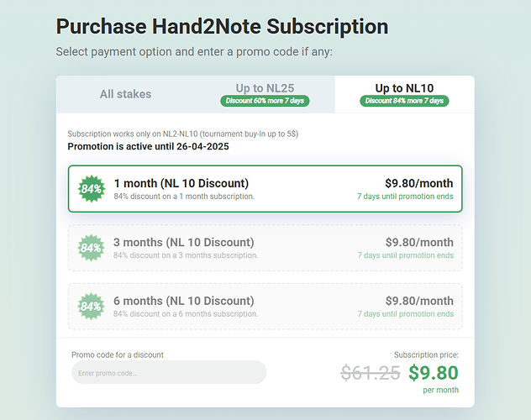531x420 pixels.
Task: Click the $9.80/month price on 6 months plan
Action: tap(418, 301)
